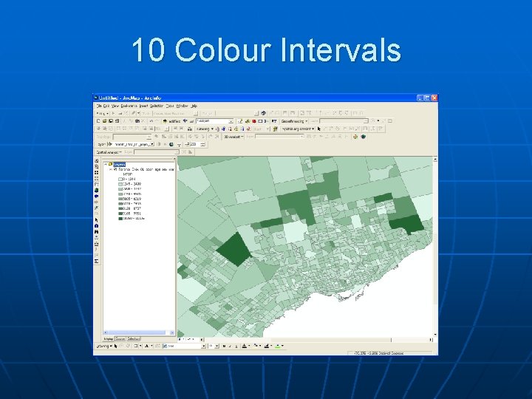Toggle Underline text formatting
Image resolution: width=532 pixels, height=399 pixels.
(236, 346)
